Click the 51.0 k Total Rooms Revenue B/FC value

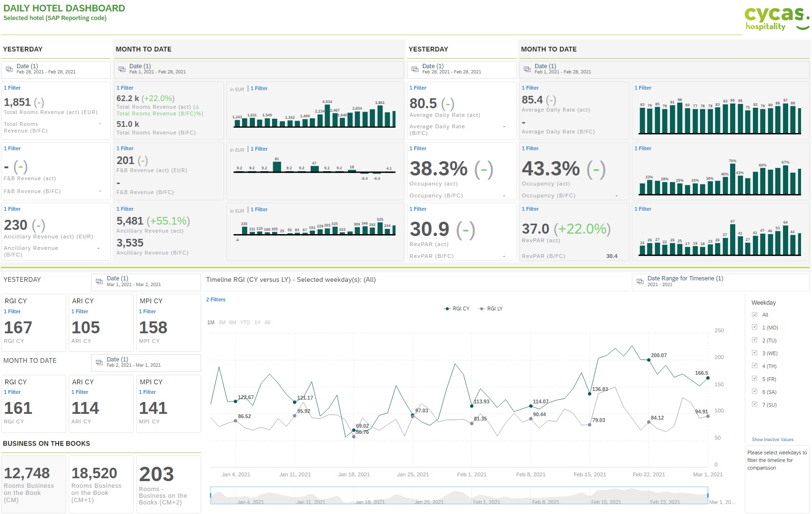coord(128,124)
